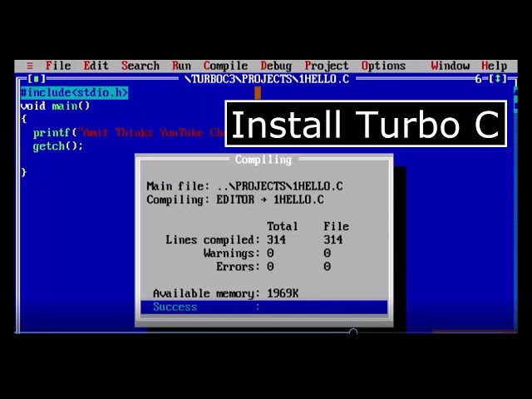The image size is (532, 399).
Task: Open the Run menu
Action: 181,66
